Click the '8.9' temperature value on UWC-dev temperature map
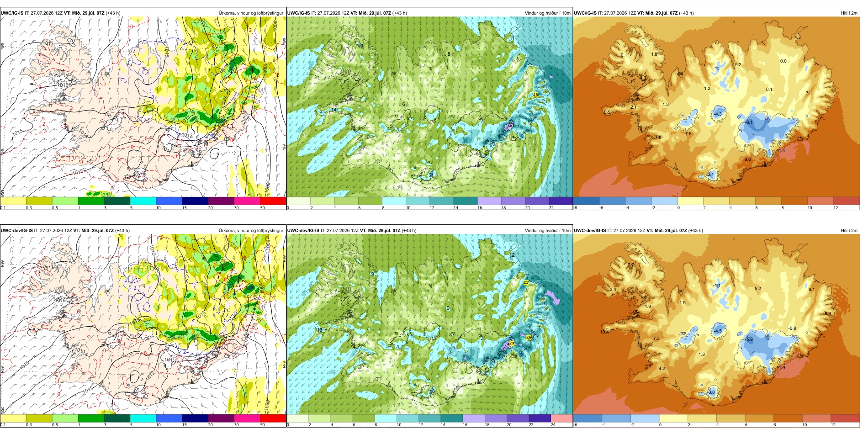 [828, 313]
